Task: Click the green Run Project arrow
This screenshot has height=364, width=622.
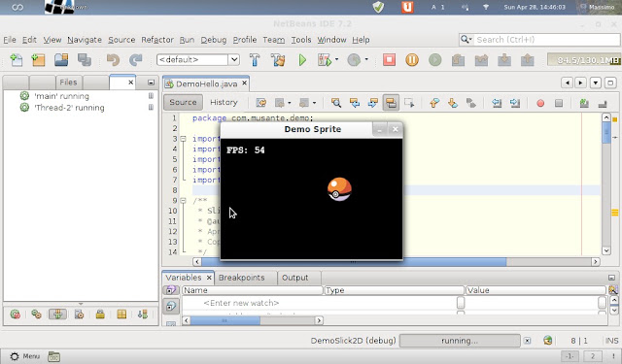Action: click(302, 60)
